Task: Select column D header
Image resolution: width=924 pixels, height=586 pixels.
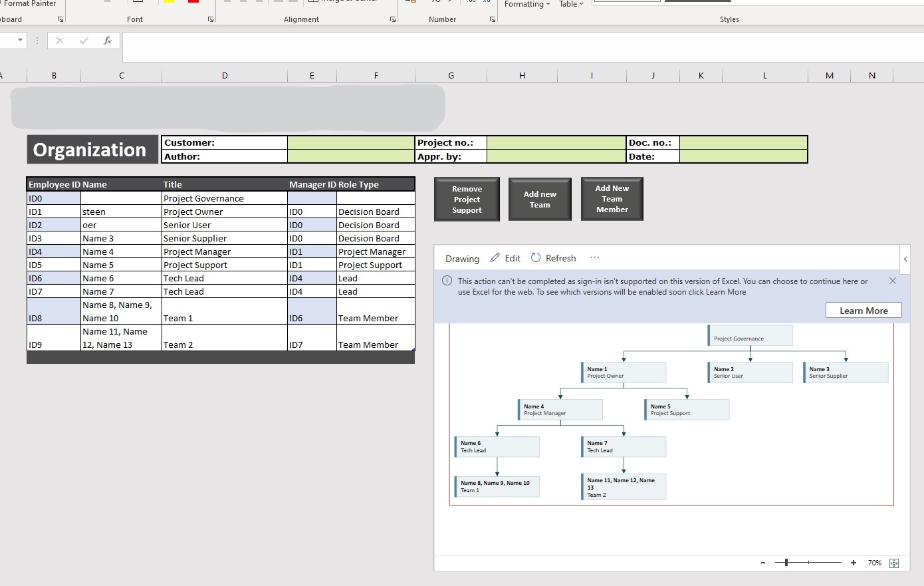Action: 225,75
